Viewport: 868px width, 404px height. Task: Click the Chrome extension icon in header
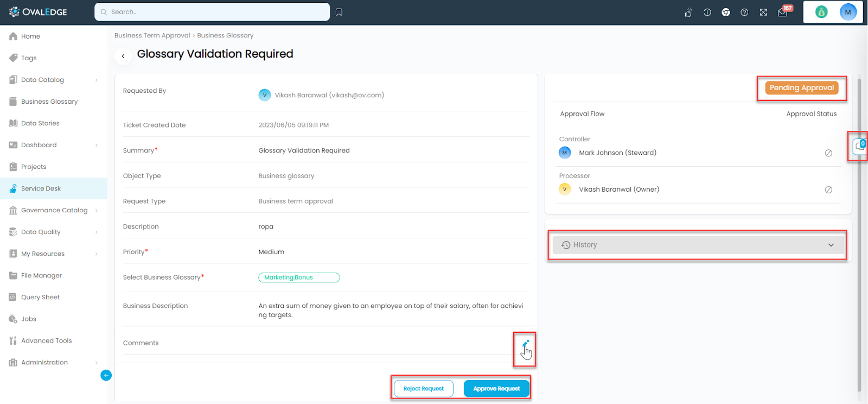coord(726,12)
